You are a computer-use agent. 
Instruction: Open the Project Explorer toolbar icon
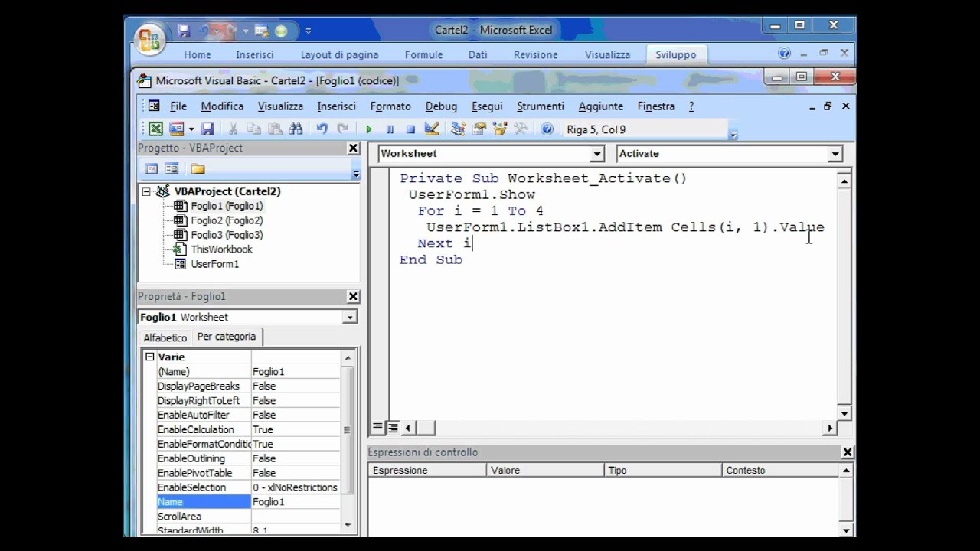458,129
